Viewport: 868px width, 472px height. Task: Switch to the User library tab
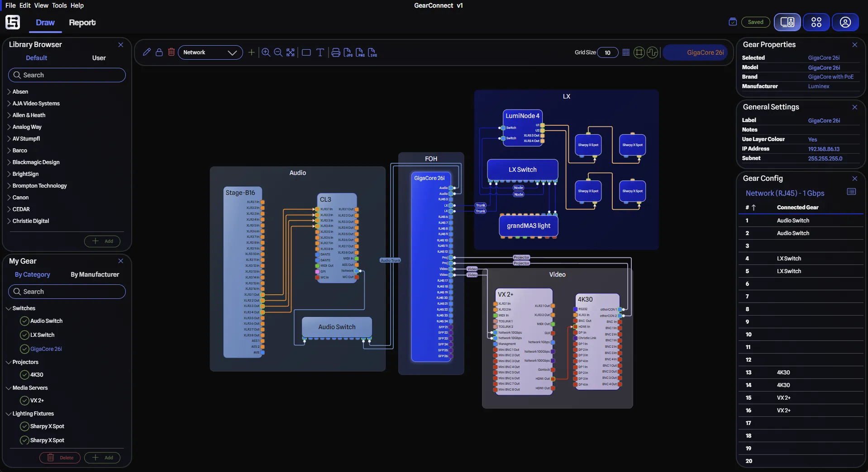coord(99,58)
